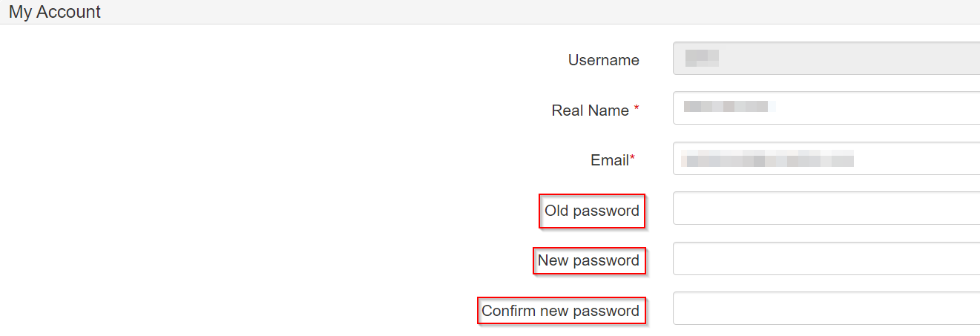The width and height of the screenshot is (980, 336).
Task: Focus the New password text box
Action: 825,258
